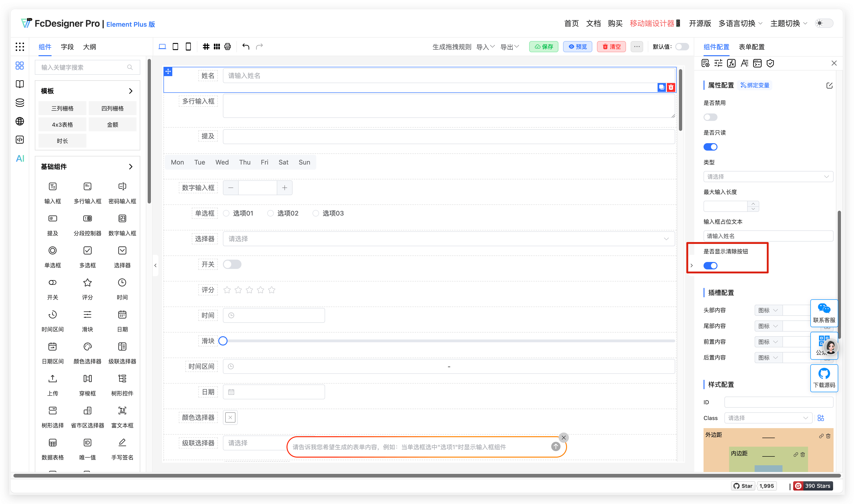This screenshot has height=504, width=854.
Task: Click the red 清空 button
Action: [x=611, y=47]
